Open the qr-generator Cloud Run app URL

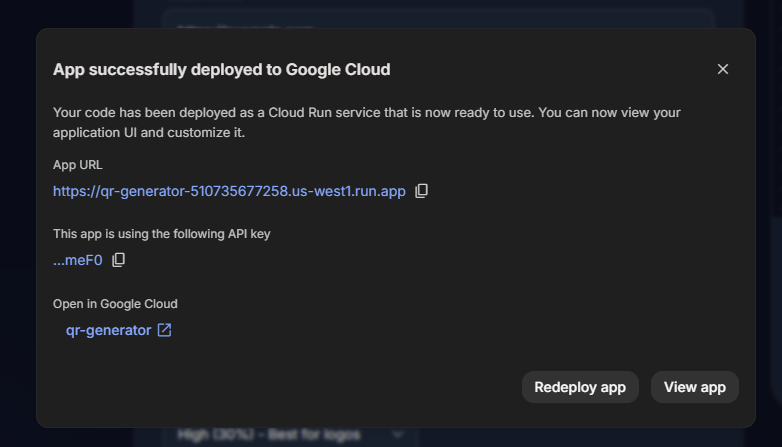tap(229, 191)
